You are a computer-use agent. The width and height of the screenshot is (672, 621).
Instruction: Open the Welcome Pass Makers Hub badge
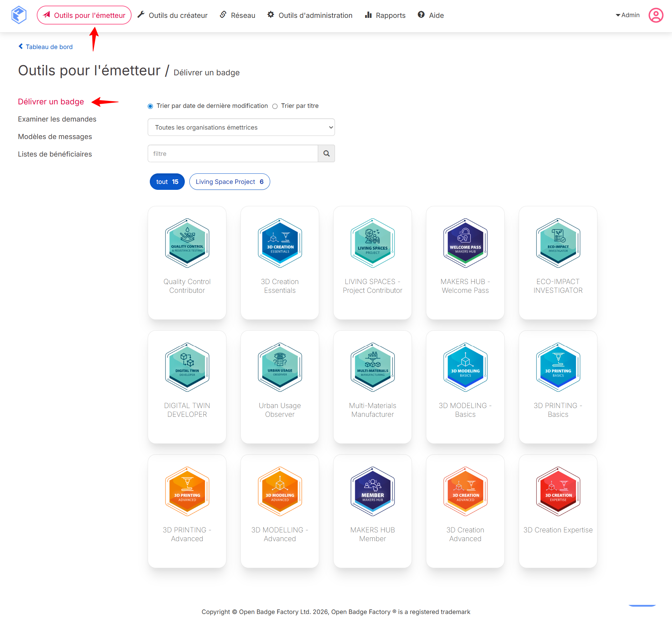[465, 243]
